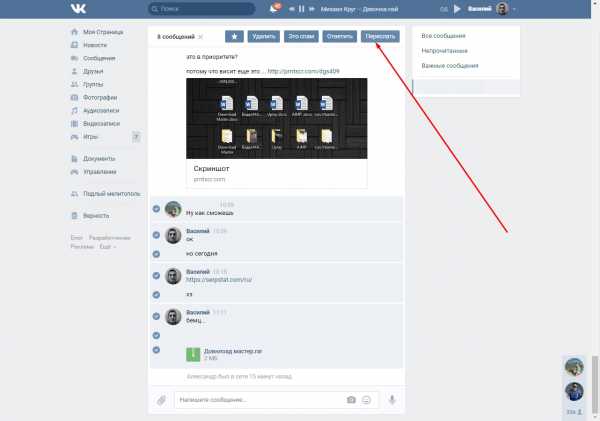600x421 pixels.
Task: Uncheck the message "Ну как сможешь"
Action: tap(156, 208)
